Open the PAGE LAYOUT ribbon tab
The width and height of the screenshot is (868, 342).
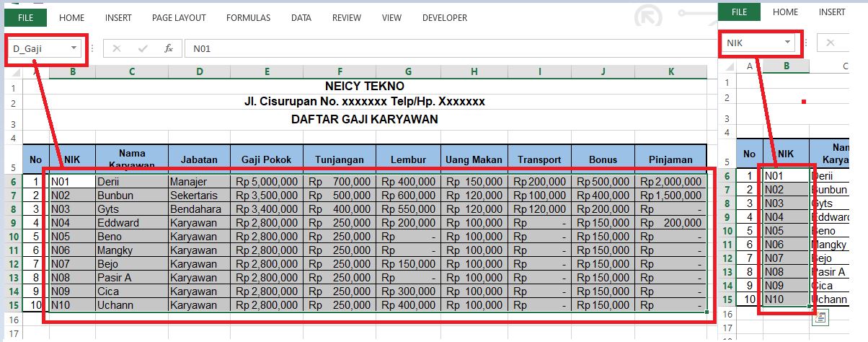(180, 17)
